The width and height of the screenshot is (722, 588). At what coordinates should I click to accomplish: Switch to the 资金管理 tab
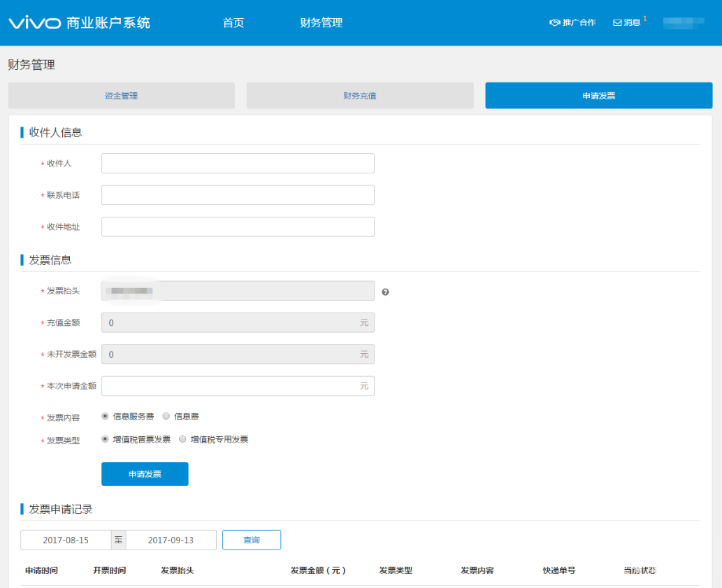(x=121, y=95)
